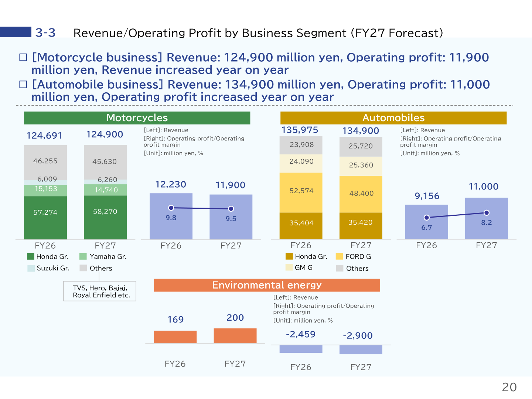This screenshot has height=399, width=532.
Task: Select the Automobiles section header
Action: 393,118
